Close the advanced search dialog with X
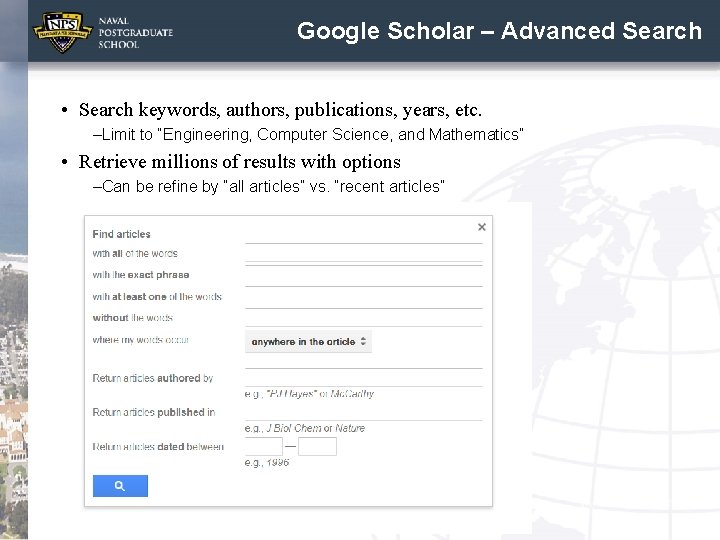 tap(482, 227)
